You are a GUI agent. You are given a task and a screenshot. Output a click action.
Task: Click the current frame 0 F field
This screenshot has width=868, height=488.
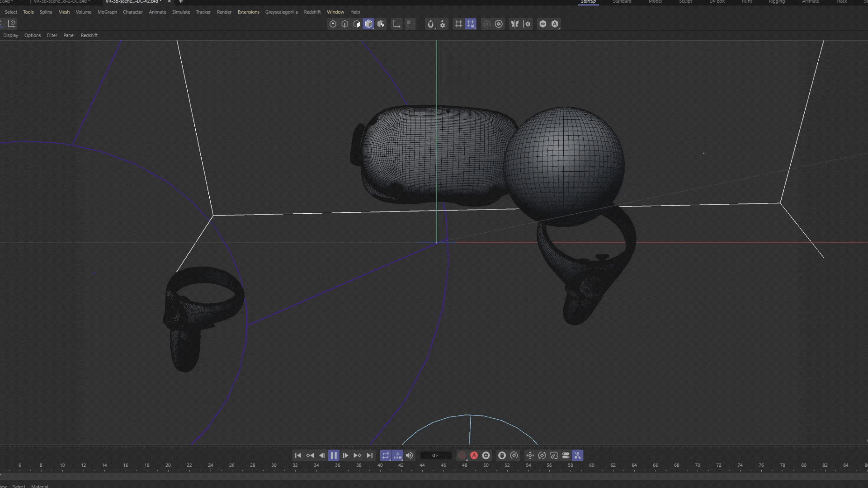[436, 455]
